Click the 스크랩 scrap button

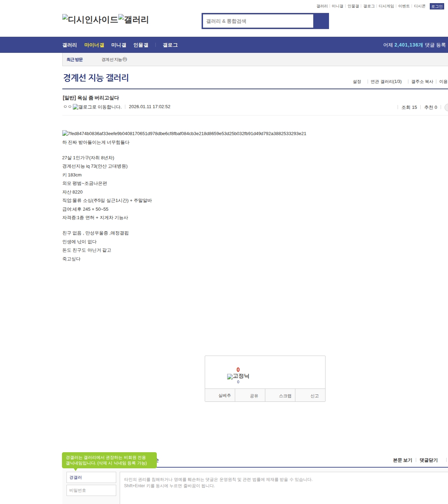[285, 396]
